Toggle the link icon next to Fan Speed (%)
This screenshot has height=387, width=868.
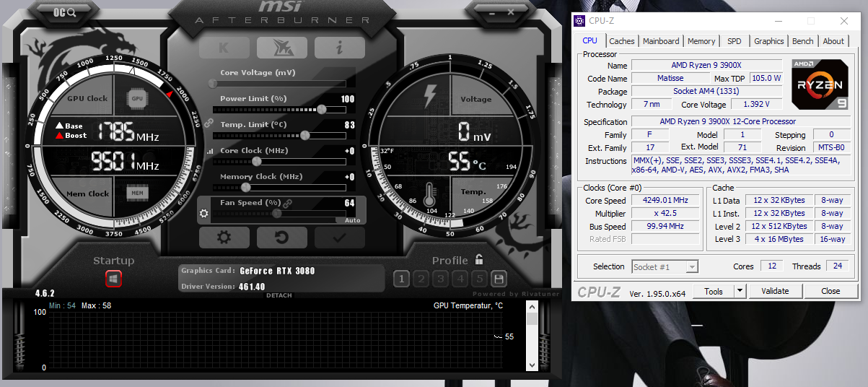click(x=287, y=203)
